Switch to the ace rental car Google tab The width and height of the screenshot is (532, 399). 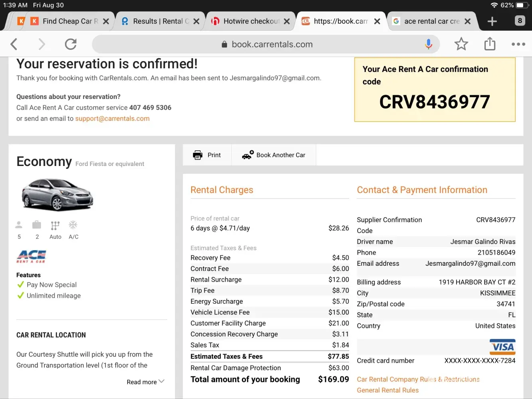431,21
